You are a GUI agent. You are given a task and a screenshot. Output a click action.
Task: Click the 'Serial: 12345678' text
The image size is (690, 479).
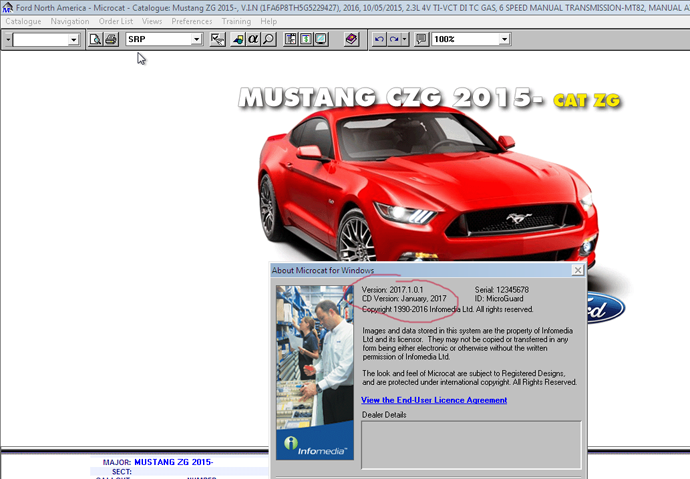coord(502,290)
